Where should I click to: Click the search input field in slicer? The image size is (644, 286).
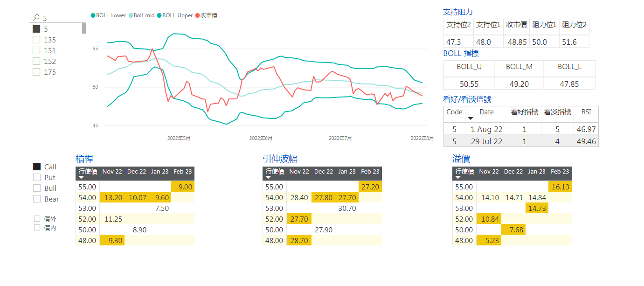(61, 18)
